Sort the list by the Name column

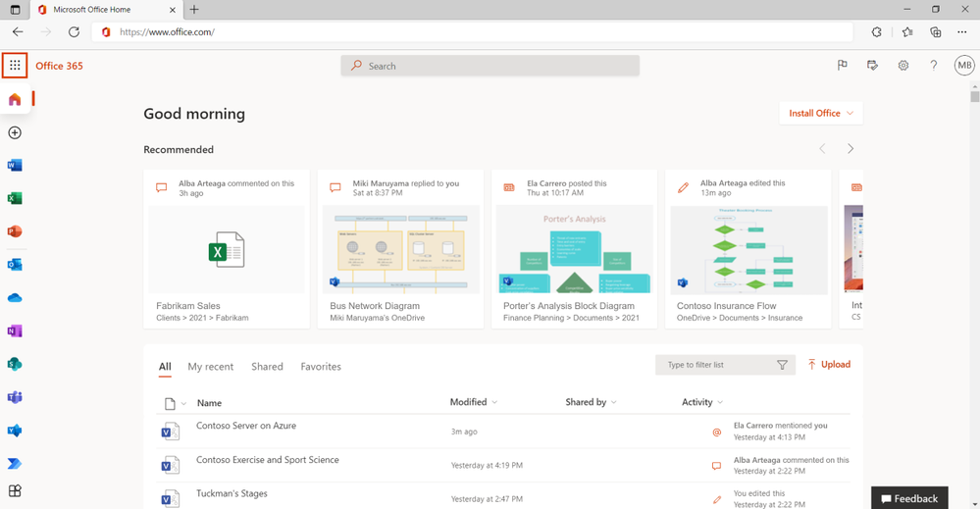pyautogui.click(x=209, y=403)
